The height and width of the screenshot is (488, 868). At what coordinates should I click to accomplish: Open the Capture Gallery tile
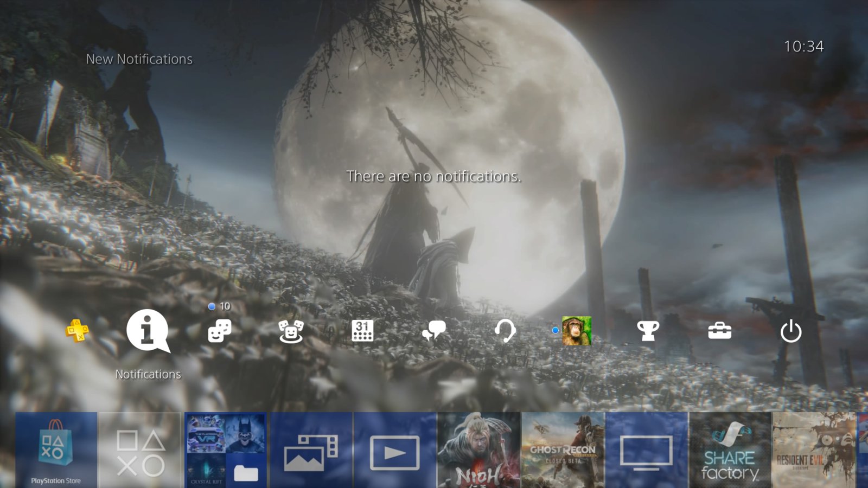click(311, 450)
